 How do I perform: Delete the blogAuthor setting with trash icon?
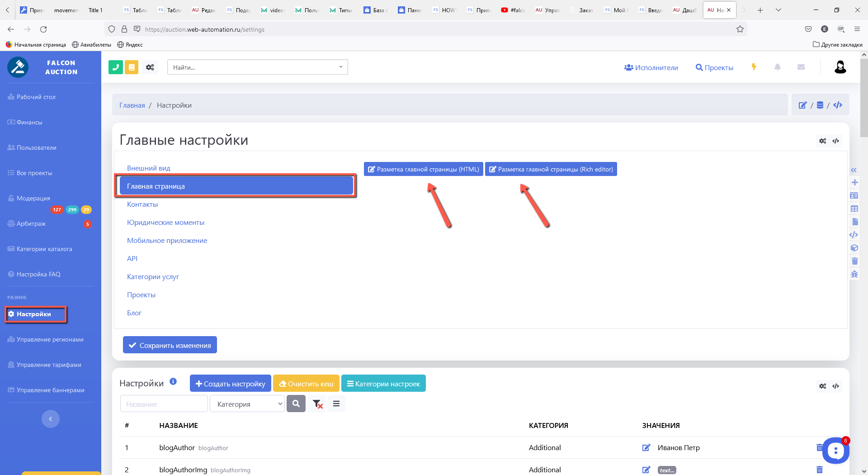pyautogui.click(x=819, y=447)
